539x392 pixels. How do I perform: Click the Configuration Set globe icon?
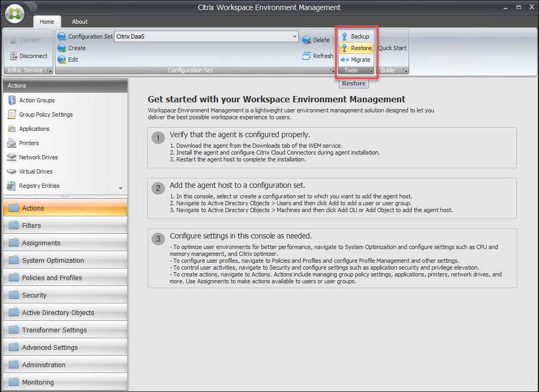[62, 36]
